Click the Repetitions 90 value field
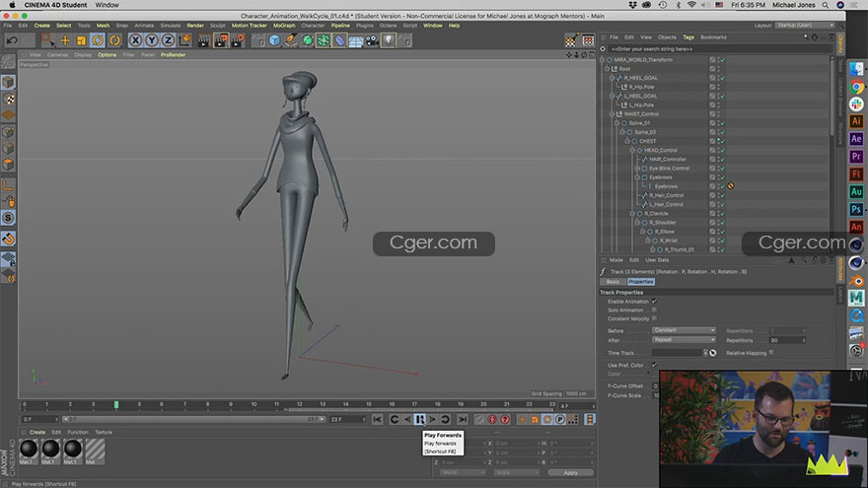This screenshot has height=488, width=868. tap(787, 340)
